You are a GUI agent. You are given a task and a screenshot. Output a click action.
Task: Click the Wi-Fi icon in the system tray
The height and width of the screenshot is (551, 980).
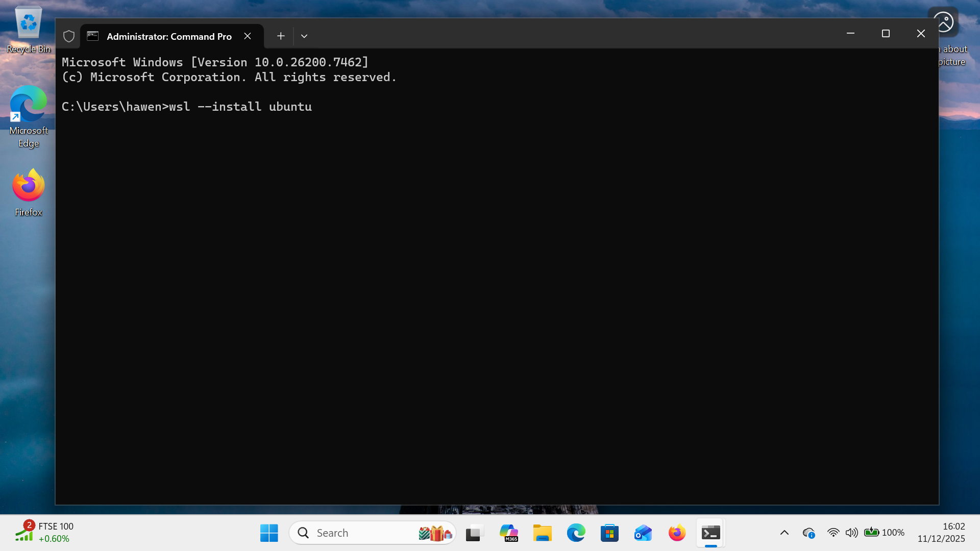pos(833,532)
